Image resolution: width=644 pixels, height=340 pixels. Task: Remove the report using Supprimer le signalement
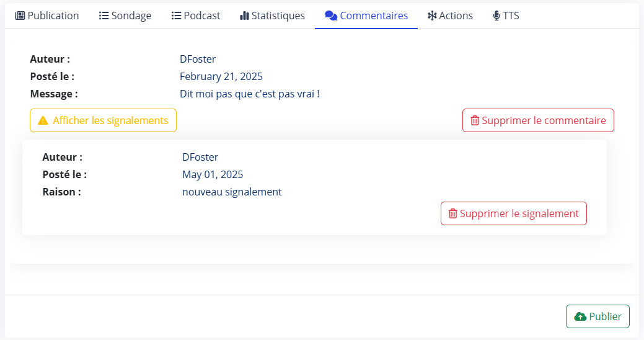click(x=513, y=213)
